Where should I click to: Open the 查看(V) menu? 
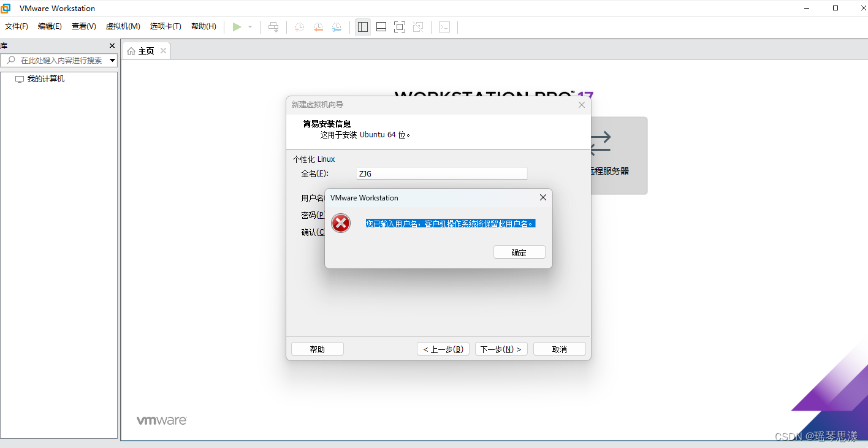pyautogui.click(x=84, y=26)
